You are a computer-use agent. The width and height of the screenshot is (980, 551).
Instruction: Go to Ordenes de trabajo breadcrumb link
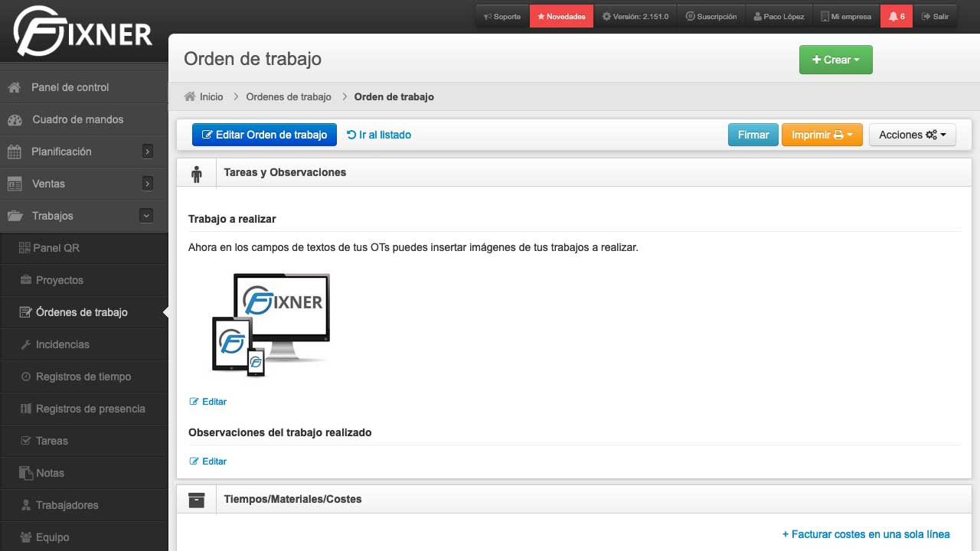[x=289, y=96]
